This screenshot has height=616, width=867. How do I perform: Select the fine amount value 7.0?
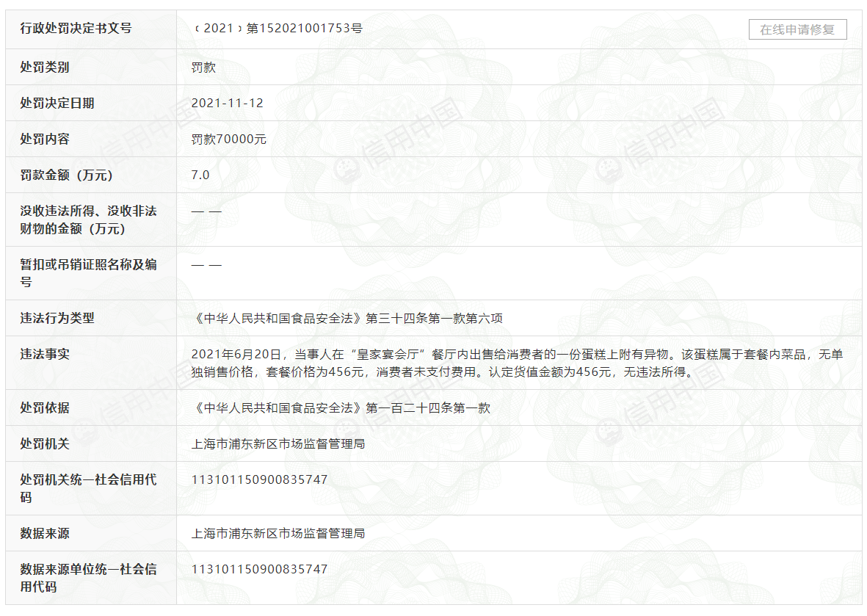200,175
